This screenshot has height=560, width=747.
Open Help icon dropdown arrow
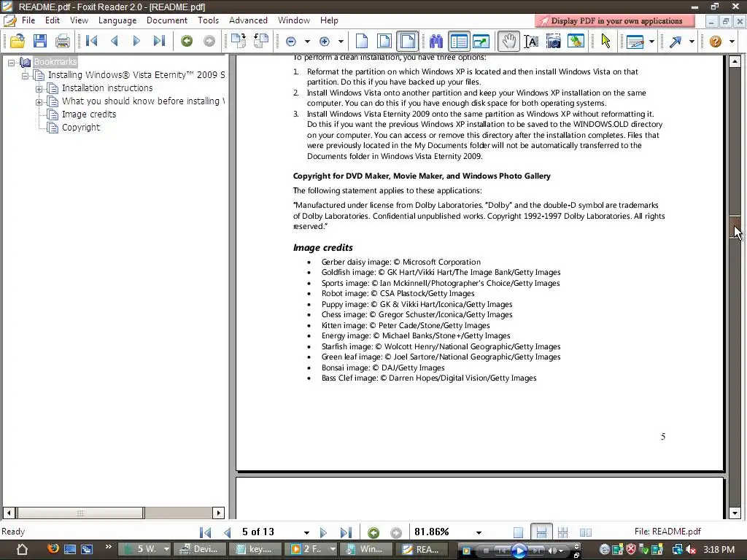[x=732, y=42]
